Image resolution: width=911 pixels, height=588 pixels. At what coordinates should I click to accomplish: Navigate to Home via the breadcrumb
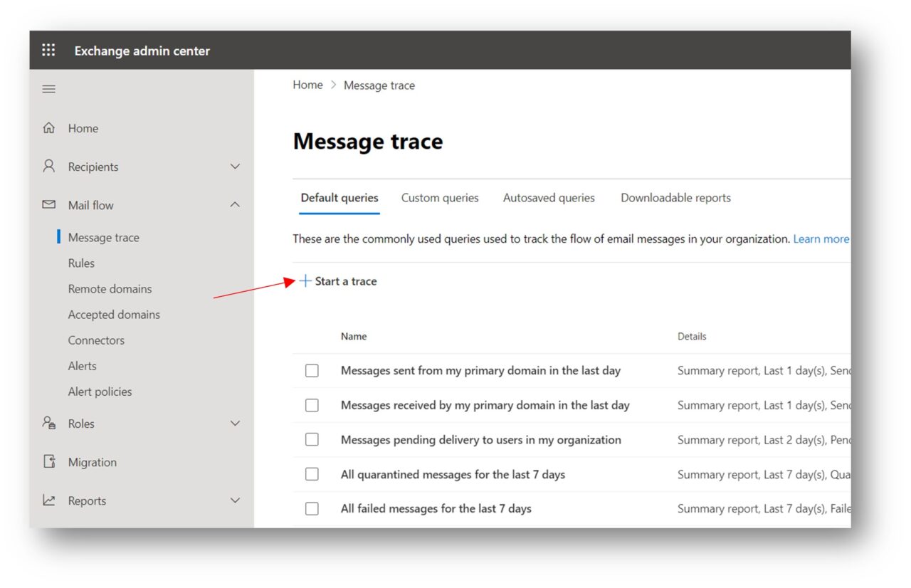pos(307,85)
